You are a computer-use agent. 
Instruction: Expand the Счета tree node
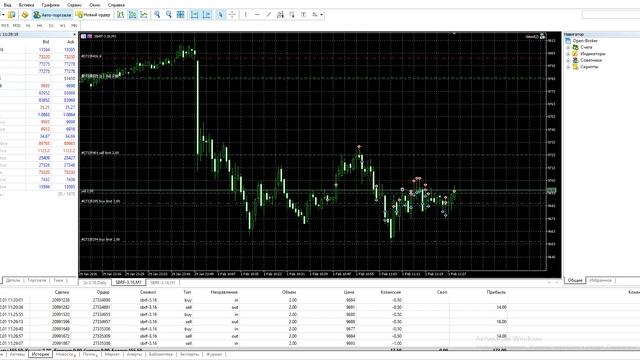point(568,47)
